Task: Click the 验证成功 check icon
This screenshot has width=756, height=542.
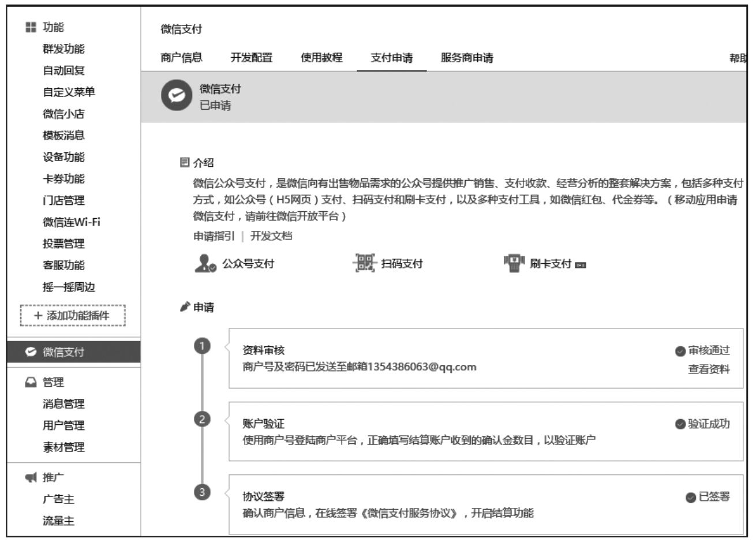Action: pyautogui.click(x=680, y=424)
